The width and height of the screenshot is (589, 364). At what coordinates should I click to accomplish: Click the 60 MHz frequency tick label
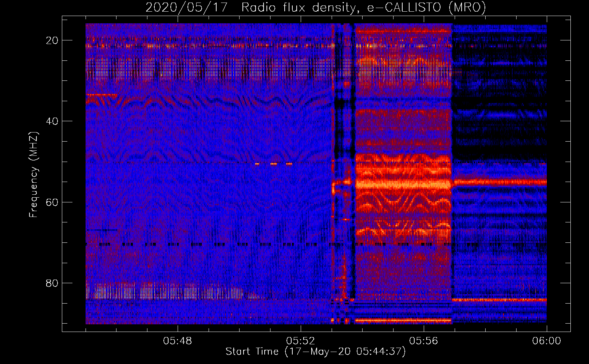[x=52, y=202]
